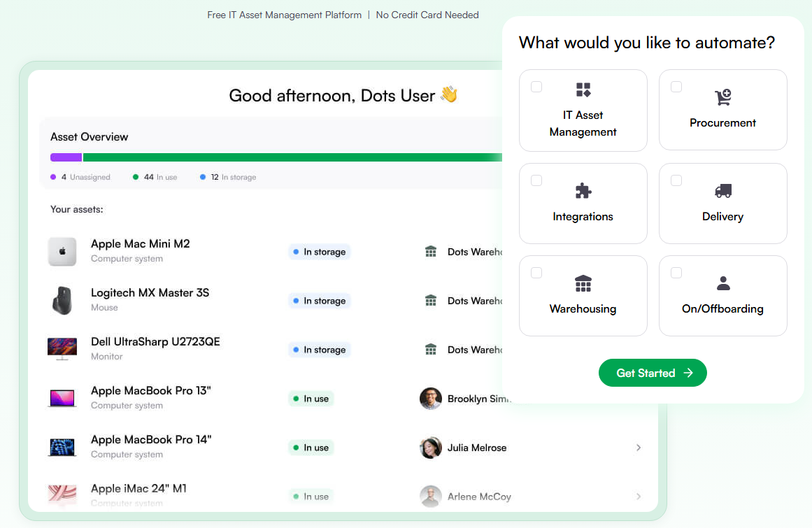The image size is (812, 528).
Task: Click the Warehousing building icon
Action: 583,283
